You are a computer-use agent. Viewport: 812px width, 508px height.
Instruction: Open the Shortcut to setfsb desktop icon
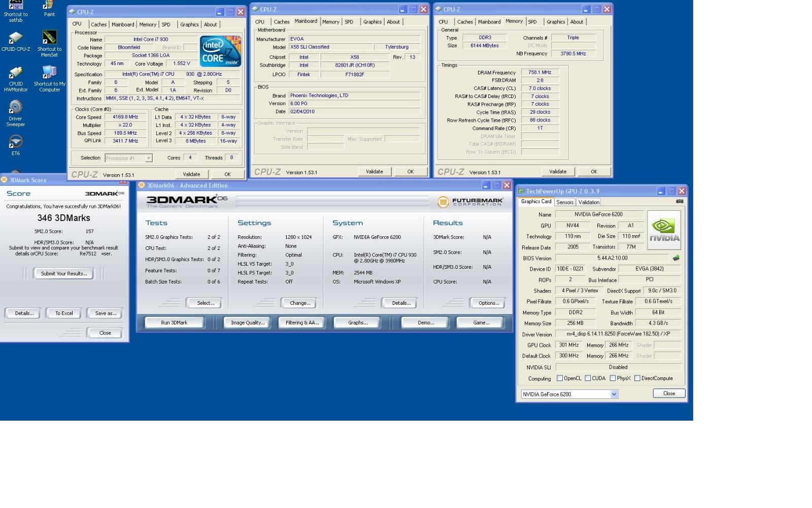coord(16,10)
